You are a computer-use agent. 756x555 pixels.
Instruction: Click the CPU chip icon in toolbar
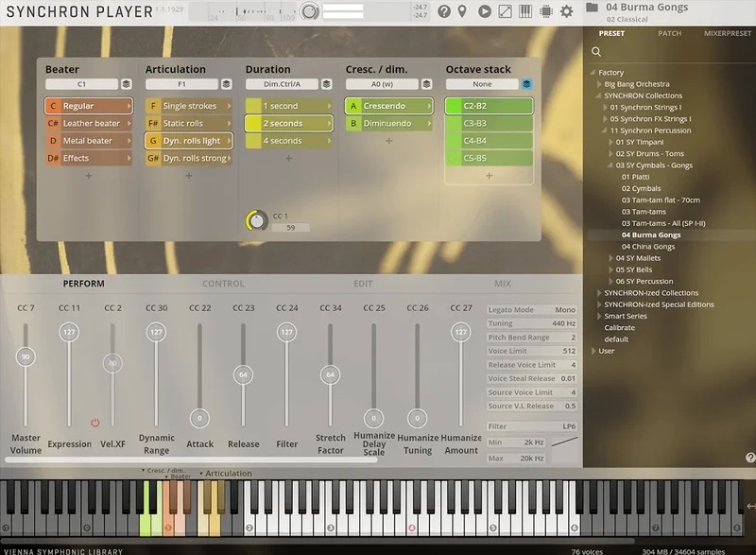coord(546,11)
